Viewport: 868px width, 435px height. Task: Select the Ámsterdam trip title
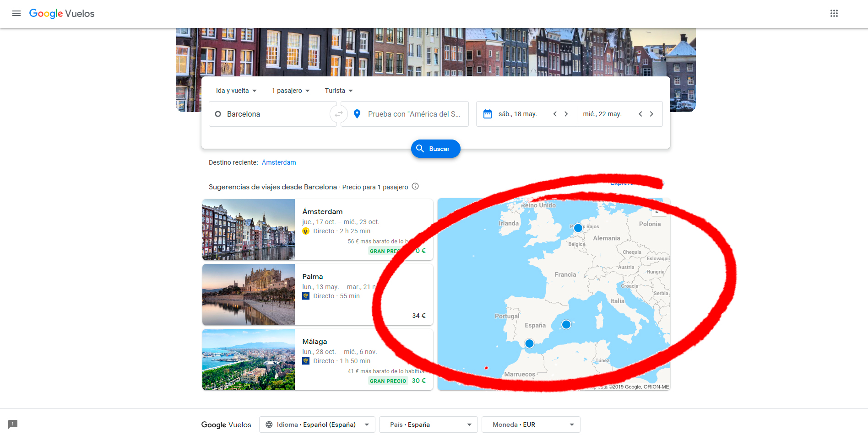tap(322, 212)
